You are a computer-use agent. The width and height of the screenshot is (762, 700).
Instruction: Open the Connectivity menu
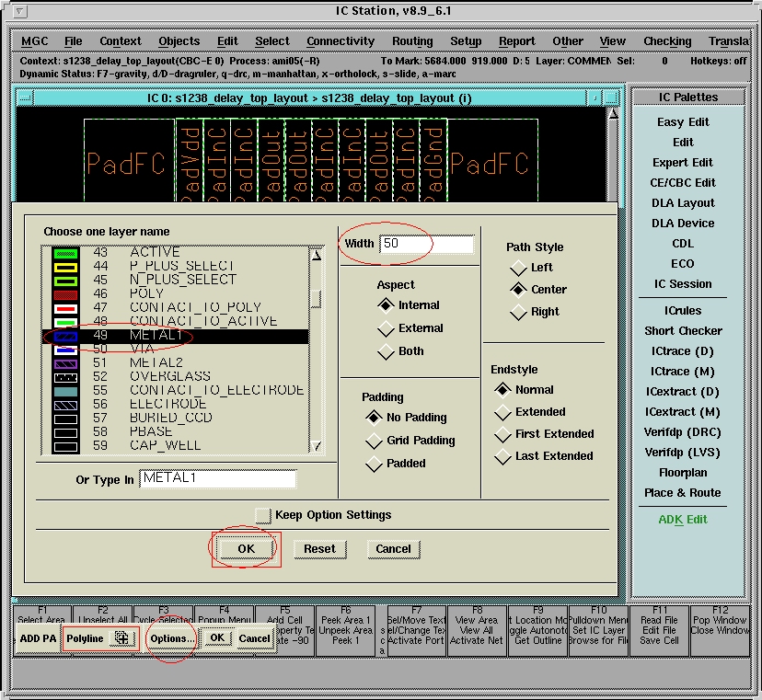(341, 41)
